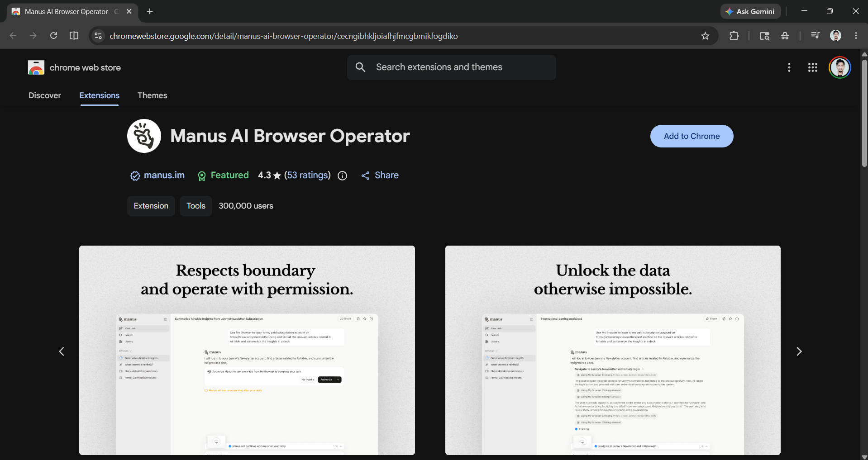The height and width of the screenshot is (460, 868).
Task: Click the scrollbar down arrow
Action: (864, 456)
